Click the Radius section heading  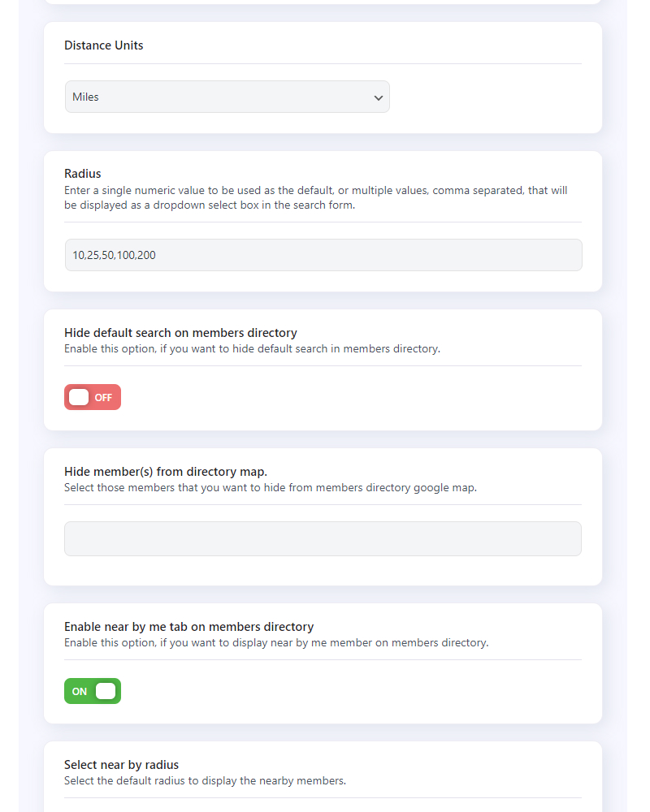[x=82, y=174]
